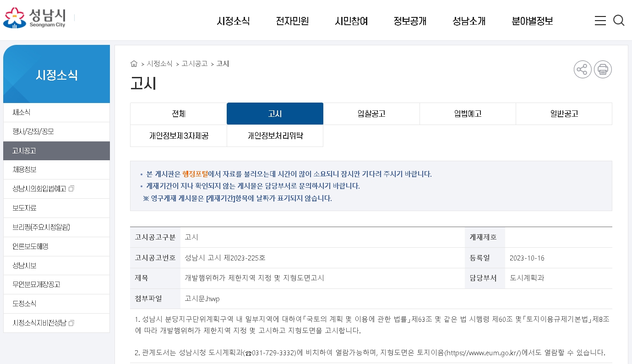Open 시정소식지비전성남 external link in sidebar
This screenshot has height=364, width=632.
(43, 323)
